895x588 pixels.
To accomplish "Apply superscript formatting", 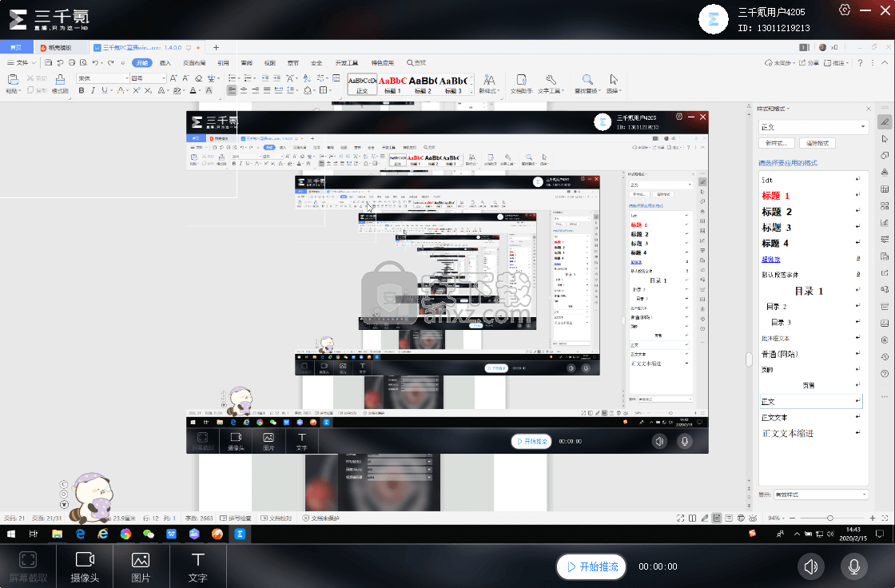I will coord(137,90).
